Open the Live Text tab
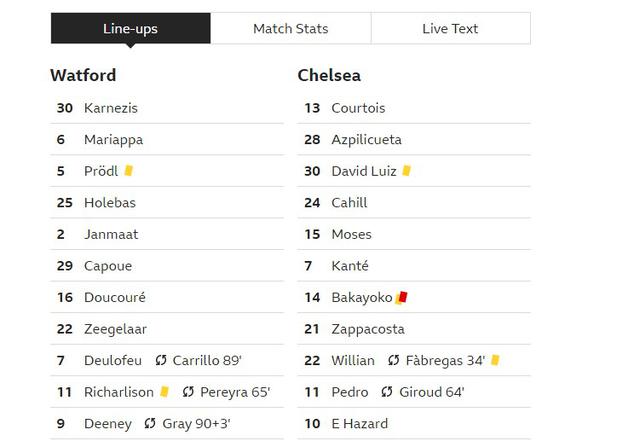The height and width of the screenshot is (447, 640). click(450, 29)
